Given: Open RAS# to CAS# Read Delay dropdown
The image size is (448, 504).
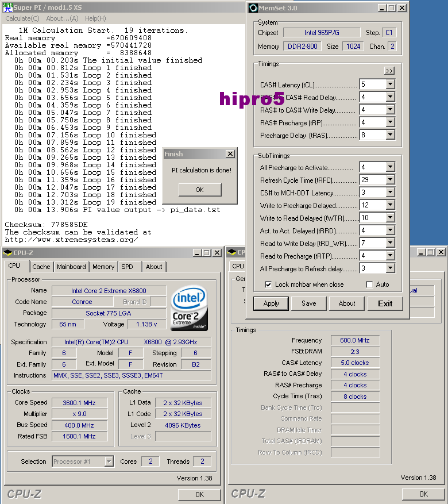Looking at the screenshot, I should coord(390,97).
